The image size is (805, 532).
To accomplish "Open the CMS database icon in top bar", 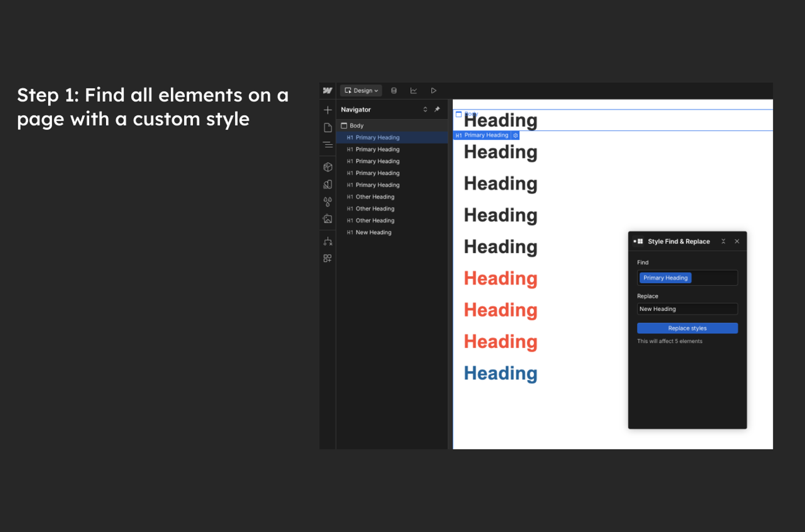I will [394, 91].
